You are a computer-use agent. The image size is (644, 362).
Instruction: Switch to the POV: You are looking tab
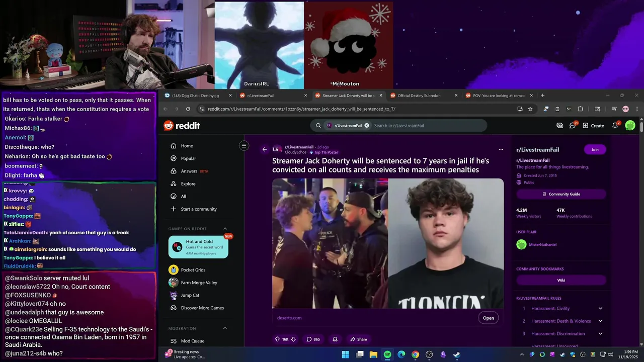click(498, 96)
